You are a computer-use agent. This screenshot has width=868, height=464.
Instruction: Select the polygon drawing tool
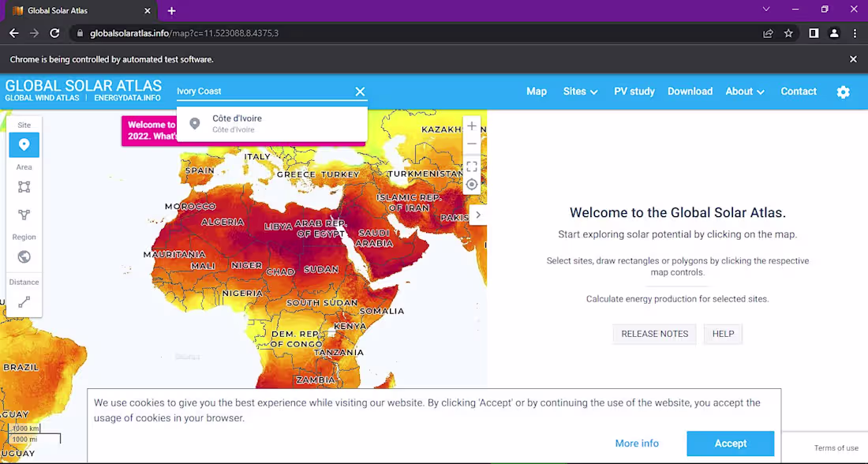point(24,215)
